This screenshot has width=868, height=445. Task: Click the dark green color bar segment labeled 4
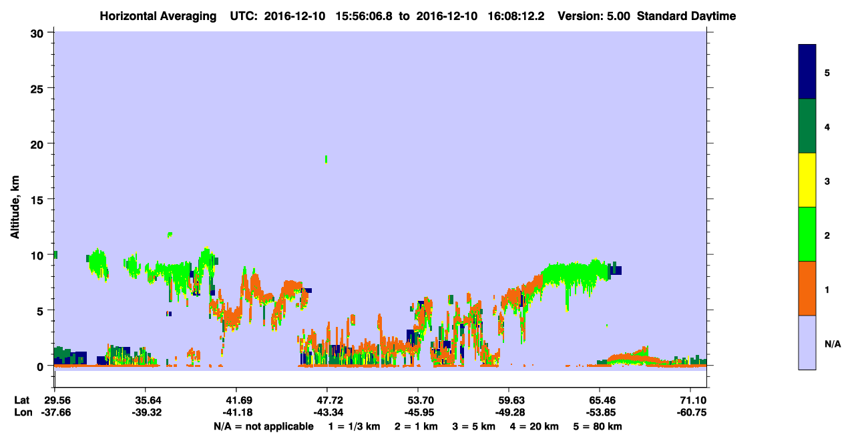tap(807, 126)
